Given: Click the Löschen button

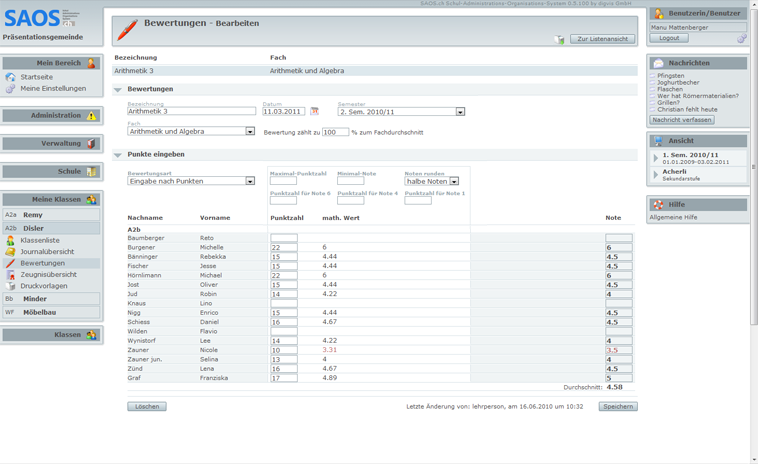Looking at the screenshot, I should point(147,406).
